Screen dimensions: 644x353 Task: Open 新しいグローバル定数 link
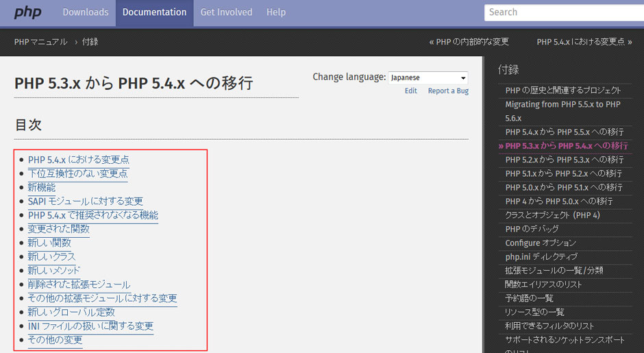71,313
